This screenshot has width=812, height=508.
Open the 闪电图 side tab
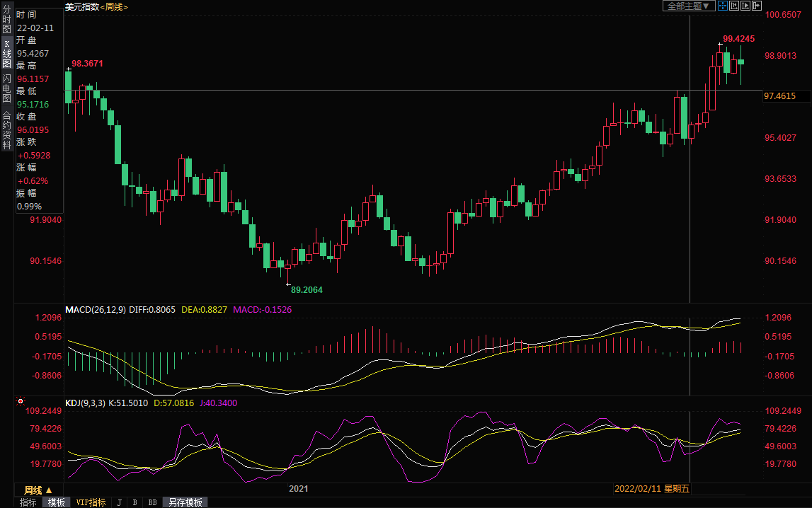6,88
